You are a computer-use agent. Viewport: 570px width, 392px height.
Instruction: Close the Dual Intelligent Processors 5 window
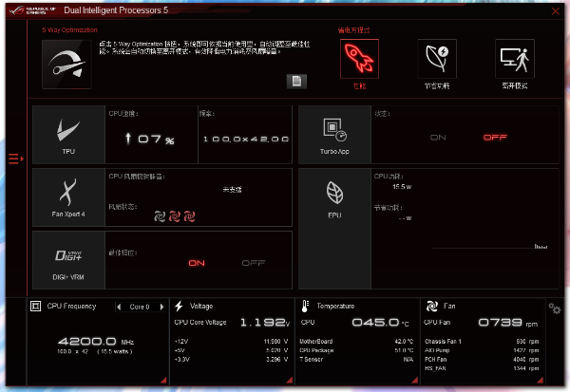(x=555, y=11)
